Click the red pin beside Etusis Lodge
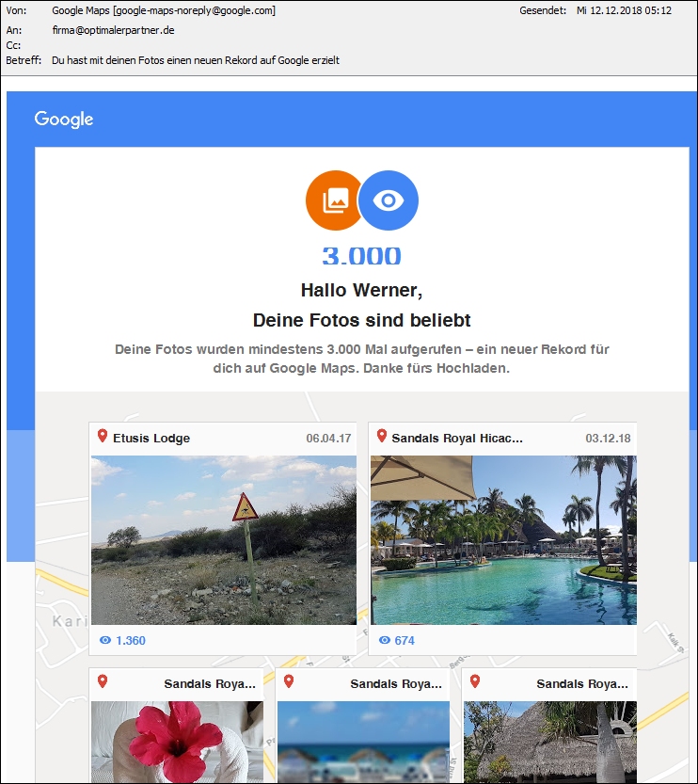 [103, 436]
